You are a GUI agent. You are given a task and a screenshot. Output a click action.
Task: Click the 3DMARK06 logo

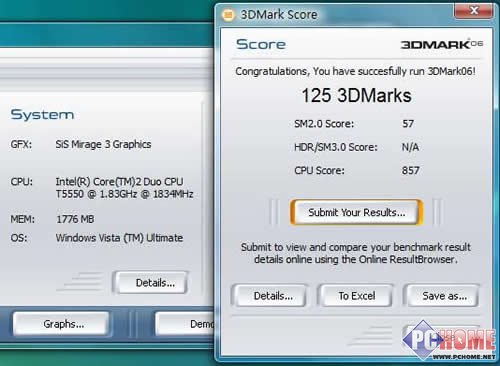[x=442, y=44]
